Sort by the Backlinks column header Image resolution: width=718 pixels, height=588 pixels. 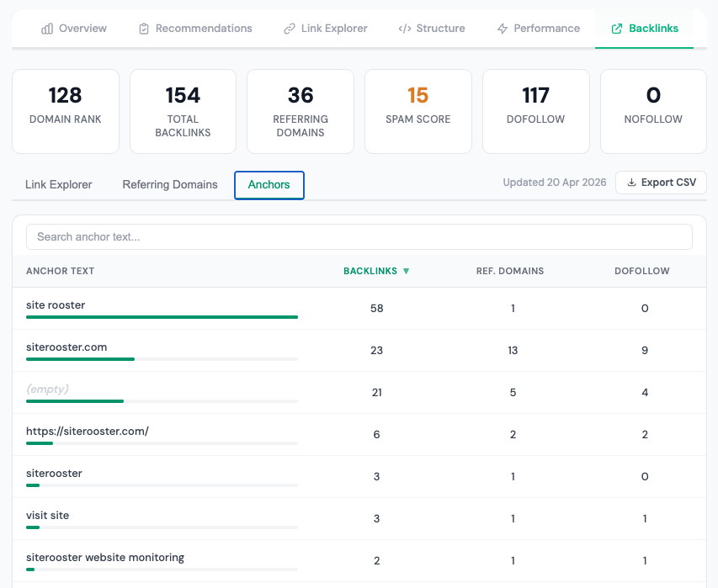[x=376, y=271]
